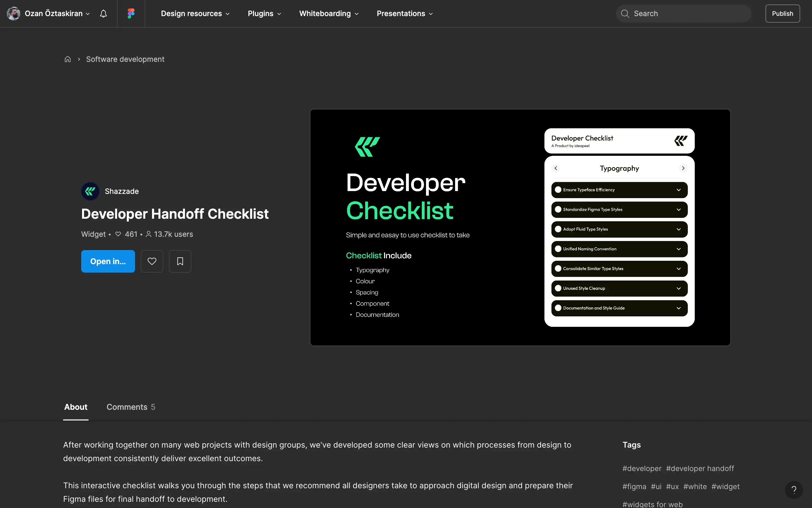Toggle the Ensure Typeface Efficiency circle
The width and height of the screenshot is (812, 508).
click(x=558, y=190)
